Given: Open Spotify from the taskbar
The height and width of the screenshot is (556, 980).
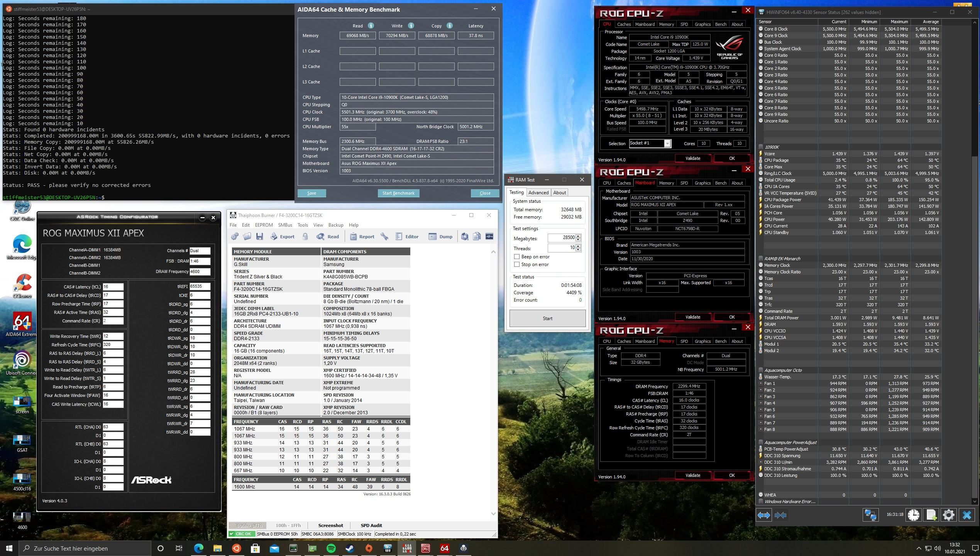Looking at the screenshot, I should click(x=331, y=548).
